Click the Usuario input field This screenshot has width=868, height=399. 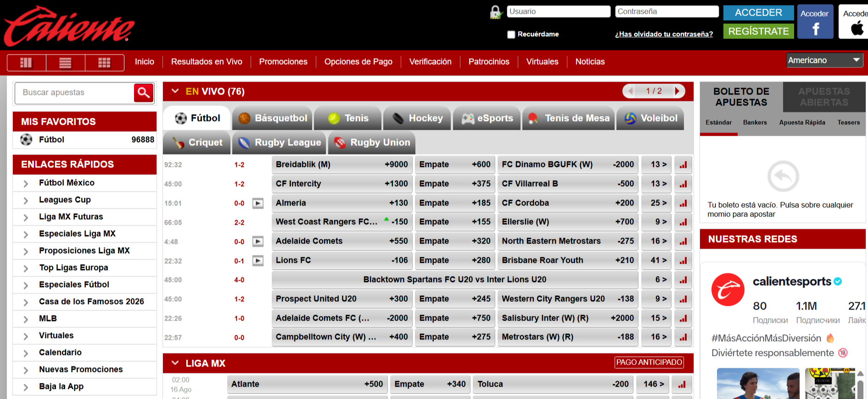pos(559,11)
